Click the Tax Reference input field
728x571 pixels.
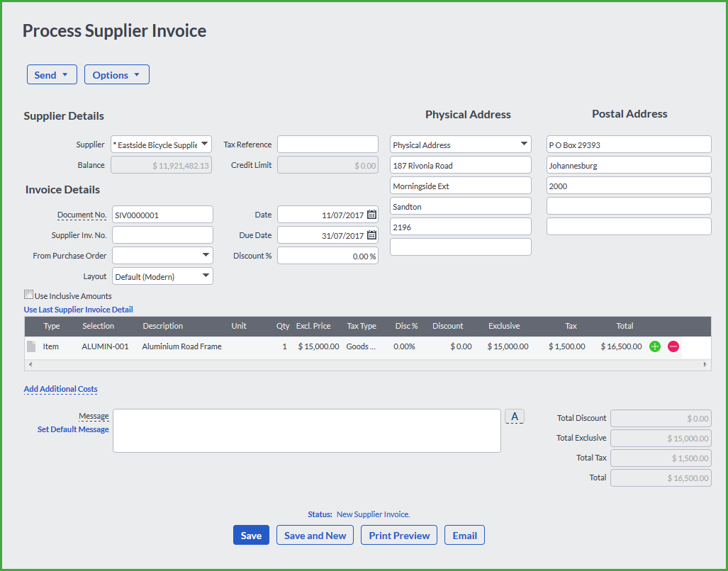[x=327, y=145]
